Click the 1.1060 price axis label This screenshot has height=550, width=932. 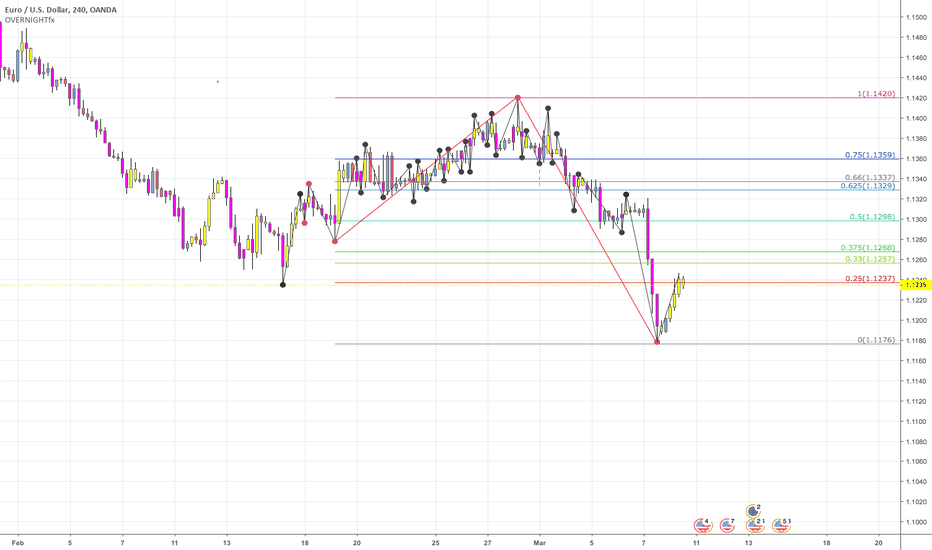point(916,461)
